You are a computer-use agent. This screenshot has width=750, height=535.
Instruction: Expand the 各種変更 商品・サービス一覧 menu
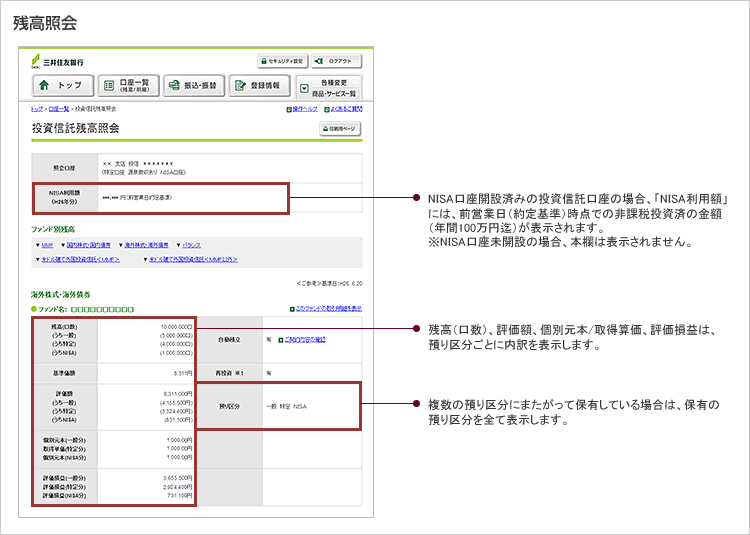(x=329, y=86)
